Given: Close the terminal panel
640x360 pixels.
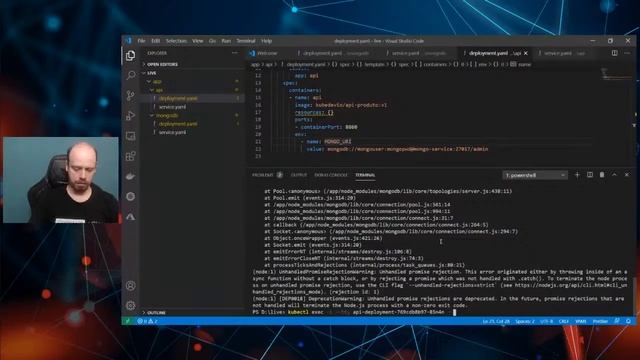Looking at the screenshot, I should pyautogui.click(x=627, y=175).
